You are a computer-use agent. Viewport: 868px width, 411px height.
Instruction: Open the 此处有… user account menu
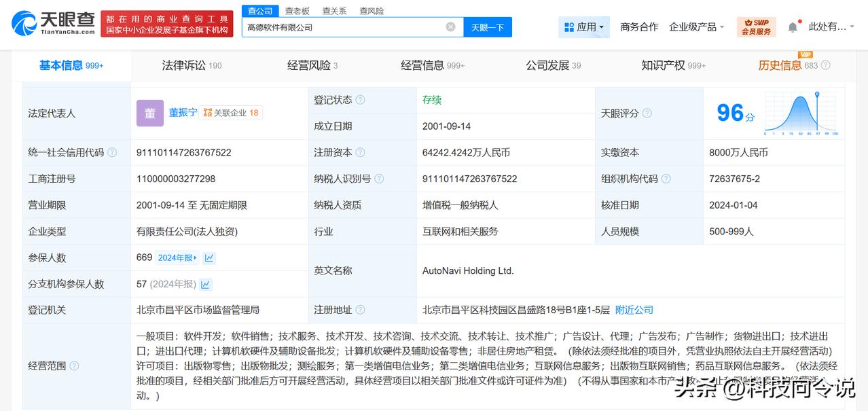833,27
